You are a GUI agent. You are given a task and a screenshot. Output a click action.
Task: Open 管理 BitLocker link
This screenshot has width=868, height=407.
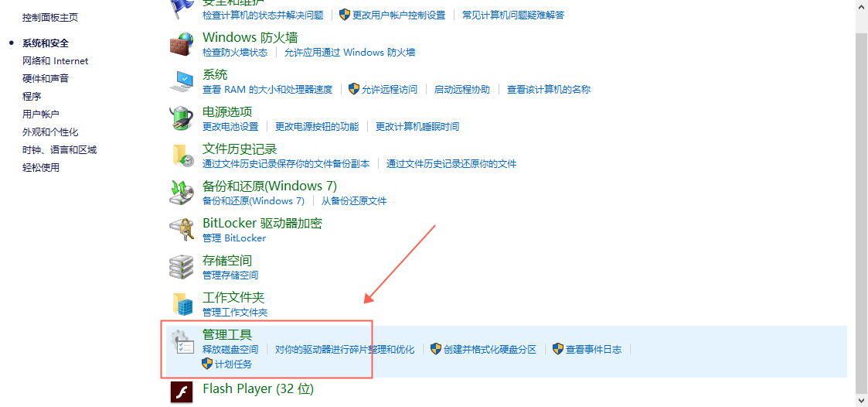point(234,238)
